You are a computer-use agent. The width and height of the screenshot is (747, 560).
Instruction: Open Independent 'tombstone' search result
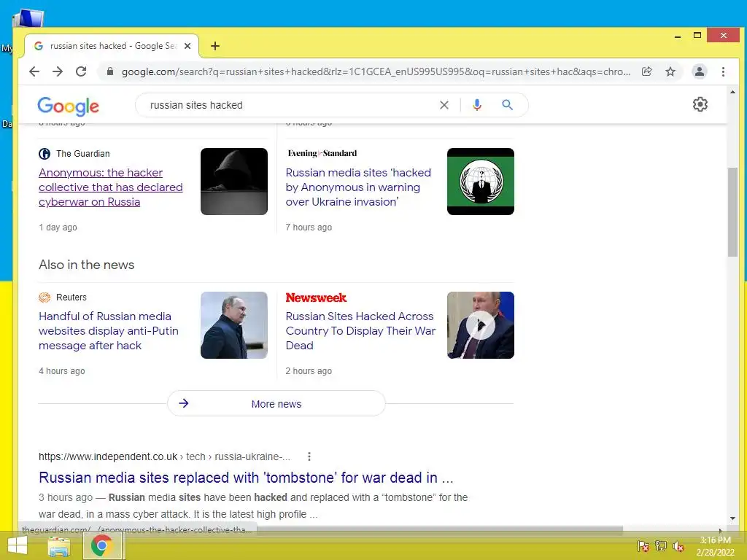246,477
